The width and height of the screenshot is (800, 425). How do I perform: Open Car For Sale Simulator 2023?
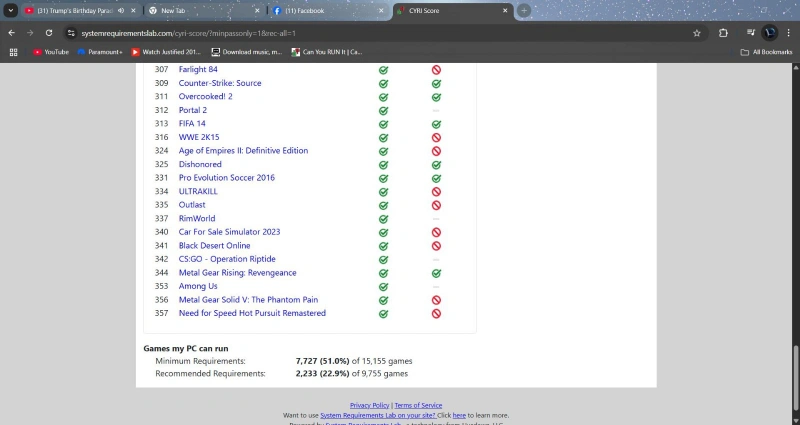pyautogui.click(x=230, y=232)
